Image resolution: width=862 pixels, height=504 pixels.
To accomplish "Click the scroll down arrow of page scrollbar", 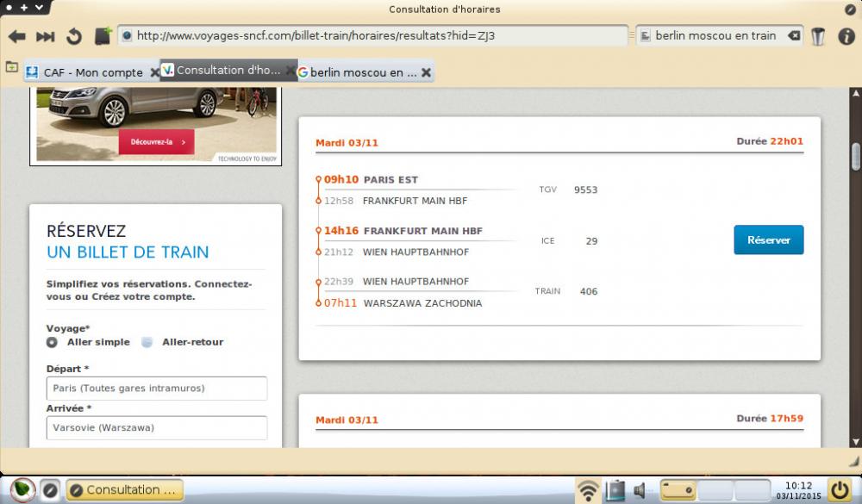I will click(x=856, y=442).
